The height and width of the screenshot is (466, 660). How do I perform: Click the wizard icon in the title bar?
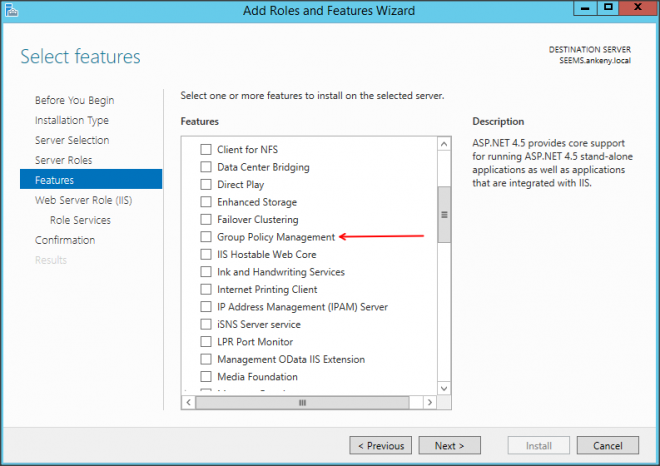(x=11, y=10)
